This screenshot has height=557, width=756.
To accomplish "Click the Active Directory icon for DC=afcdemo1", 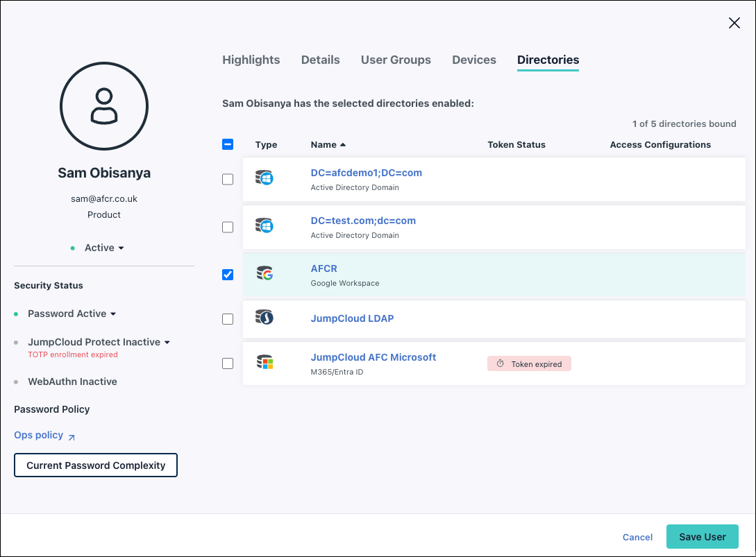I will 264,178.
